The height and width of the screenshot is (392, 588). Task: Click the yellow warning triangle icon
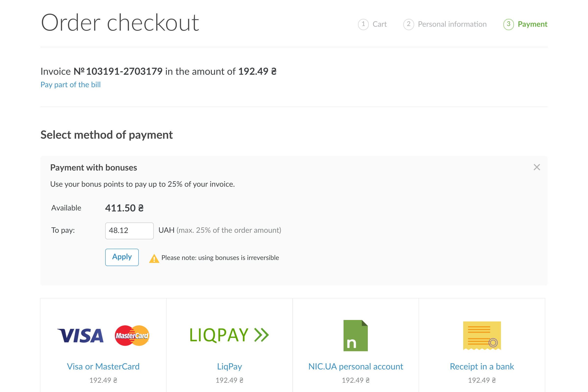tap(154, 258)
